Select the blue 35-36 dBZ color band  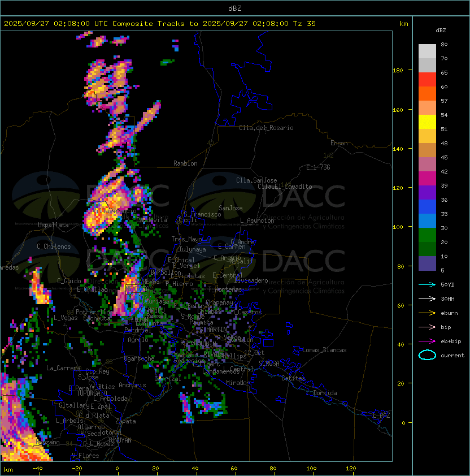pos(427,207)
